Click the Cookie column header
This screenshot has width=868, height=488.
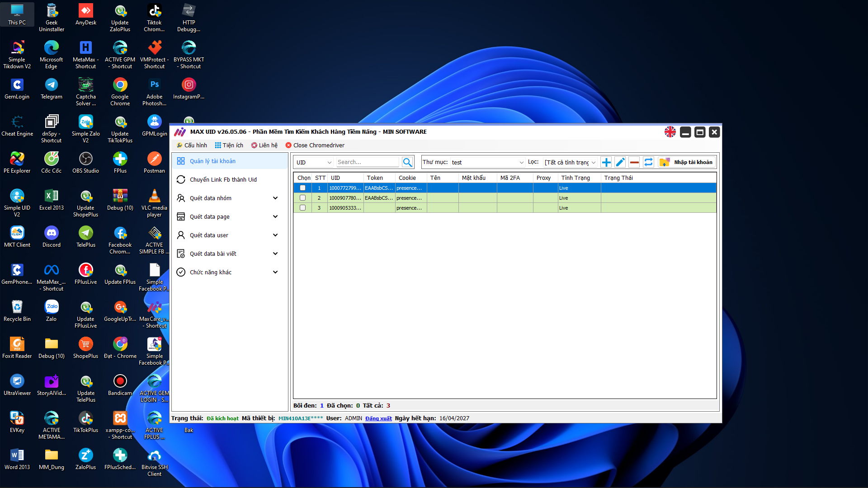point(411,178)
